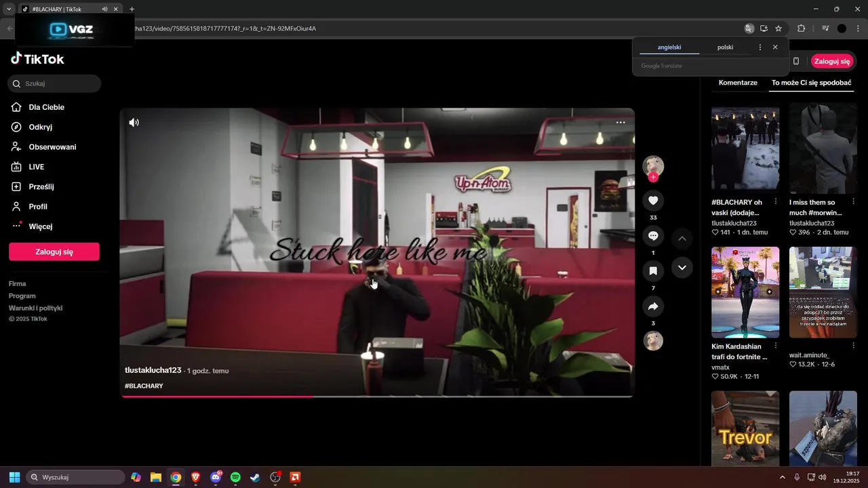The width and height of the screenshot is (868, 488).
Task: Expand Warunki i polityki section
Action: [x=36, y=308]
